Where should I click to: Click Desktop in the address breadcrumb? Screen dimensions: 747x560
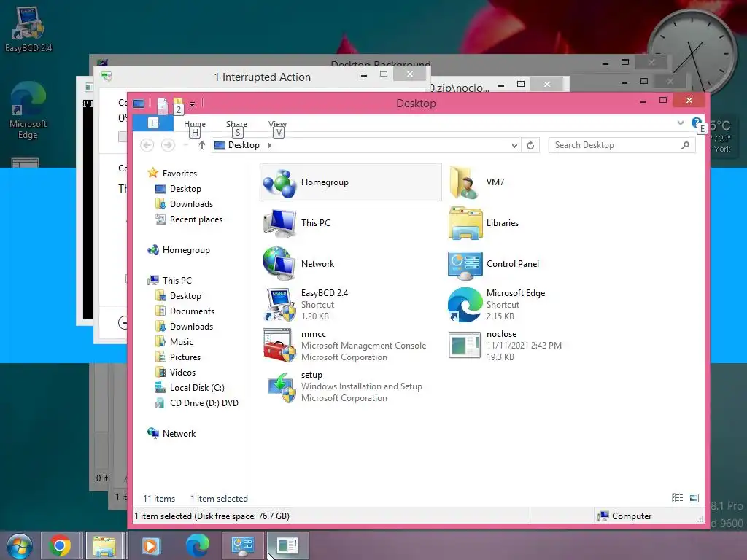point(244,145)
